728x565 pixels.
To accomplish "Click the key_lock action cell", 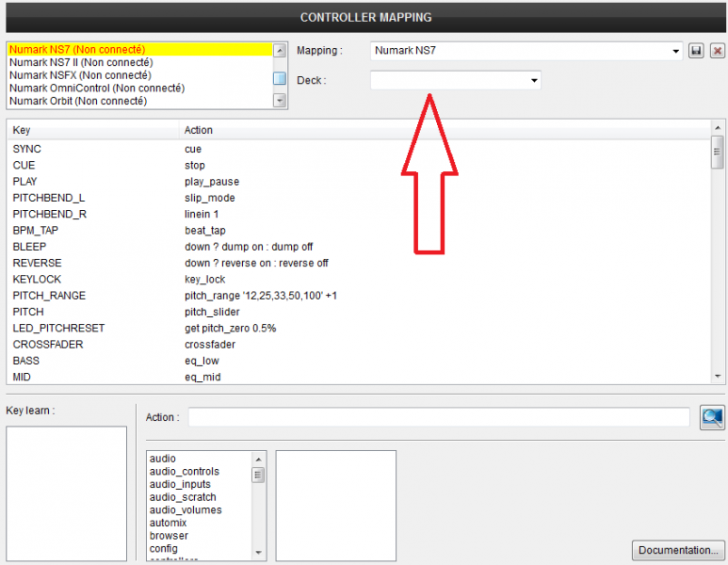I will 204,279.
